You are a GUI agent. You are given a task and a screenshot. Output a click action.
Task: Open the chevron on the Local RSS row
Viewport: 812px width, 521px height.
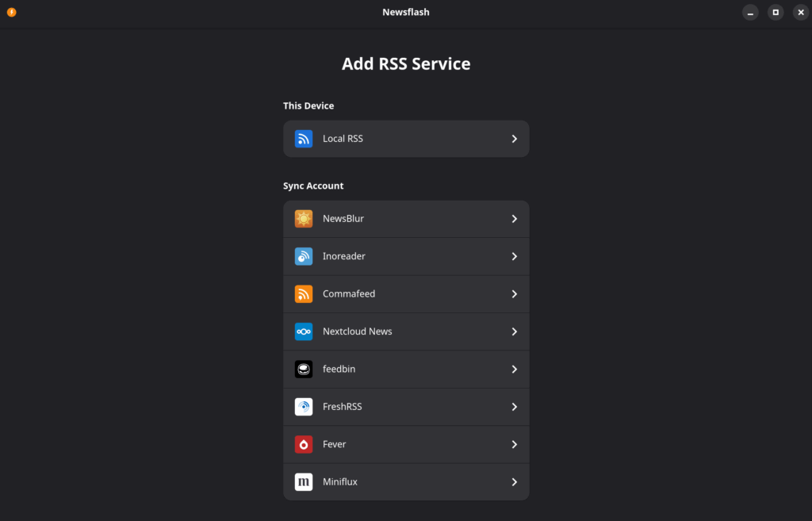coord(514,139)
